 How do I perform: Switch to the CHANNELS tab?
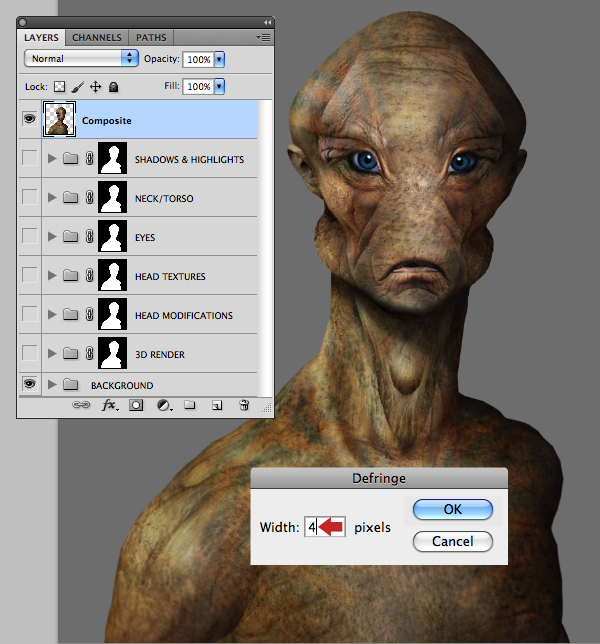tap(97, 37)
